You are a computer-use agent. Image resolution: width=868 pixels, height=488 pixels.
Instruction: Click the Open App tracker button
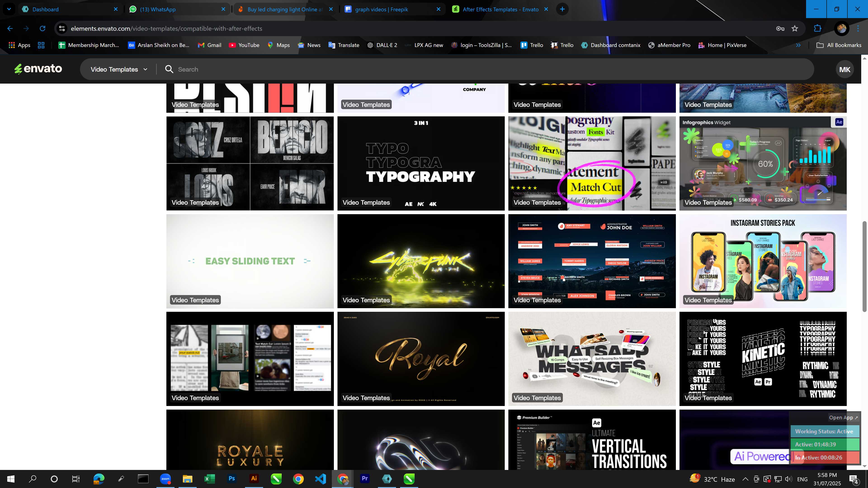[843, 418]
